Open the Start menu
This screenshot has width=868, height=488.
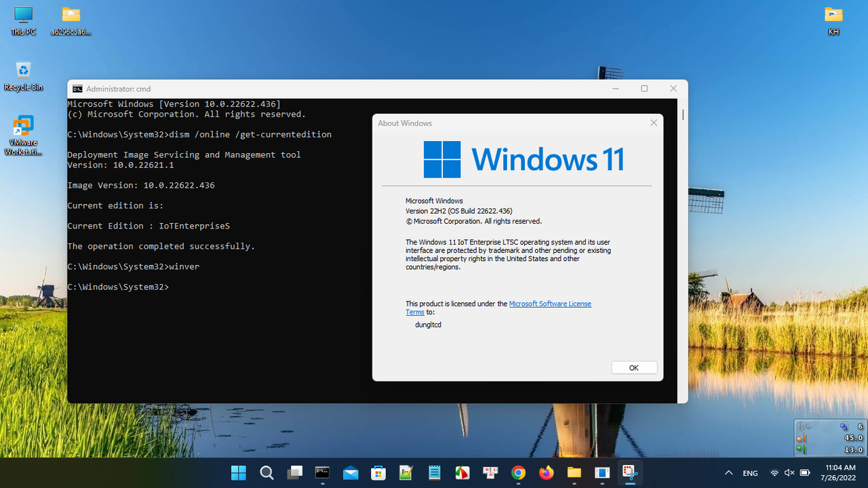[x=238, y=472]
